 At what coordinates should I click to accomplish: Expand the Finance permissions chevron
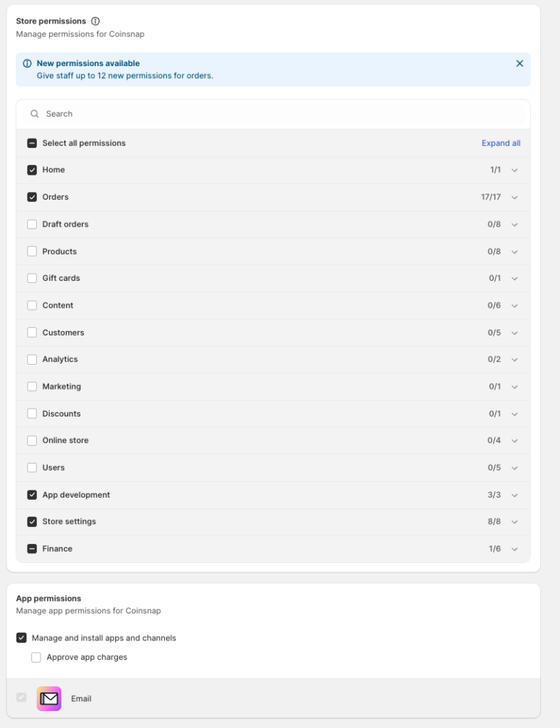pos(515,549)
